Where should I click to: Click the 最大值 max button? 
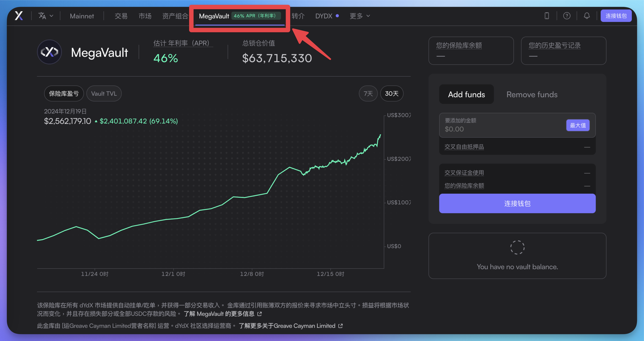tap(578, 125)
